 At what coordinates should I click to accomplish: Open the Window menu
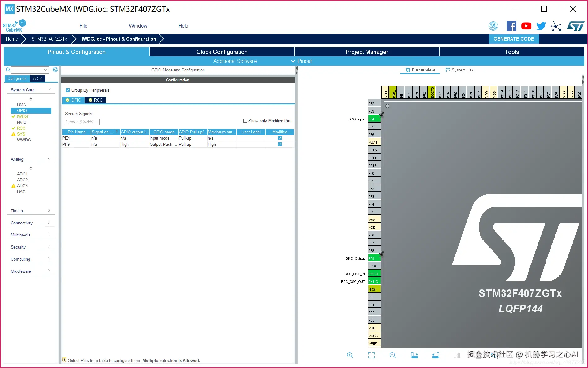(138, 26)
